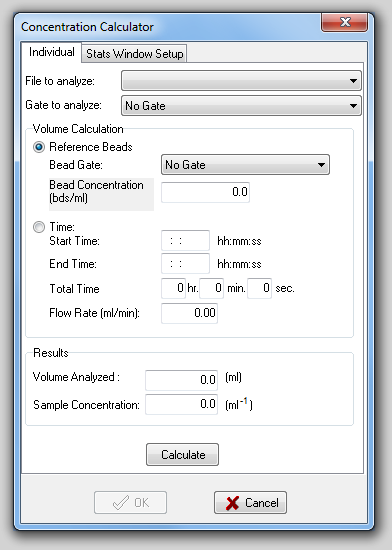Image resolution: width=392 pixels, height=550 pixels.
Task: Click the Cancel button
Action: [250, 503]
